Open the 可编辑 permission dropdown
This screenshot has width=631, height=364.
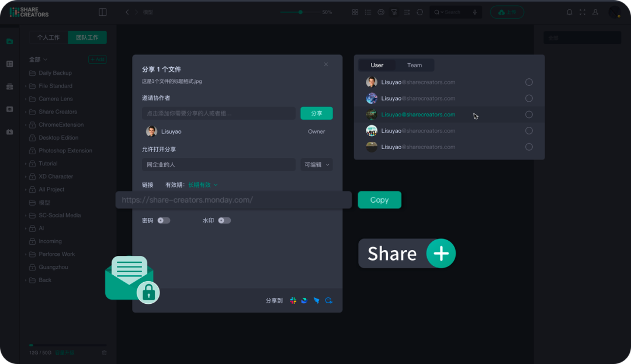[316, 165]
